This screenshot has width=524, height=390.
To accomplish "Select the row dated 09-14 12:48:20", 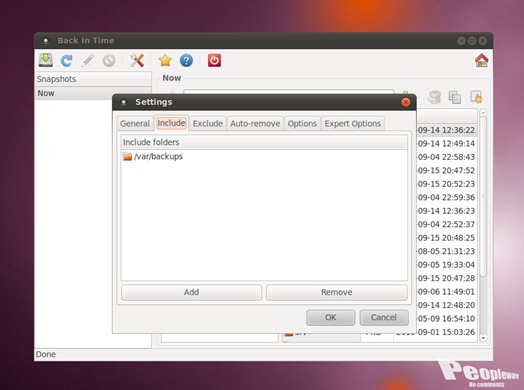I will tap(446, 305).
